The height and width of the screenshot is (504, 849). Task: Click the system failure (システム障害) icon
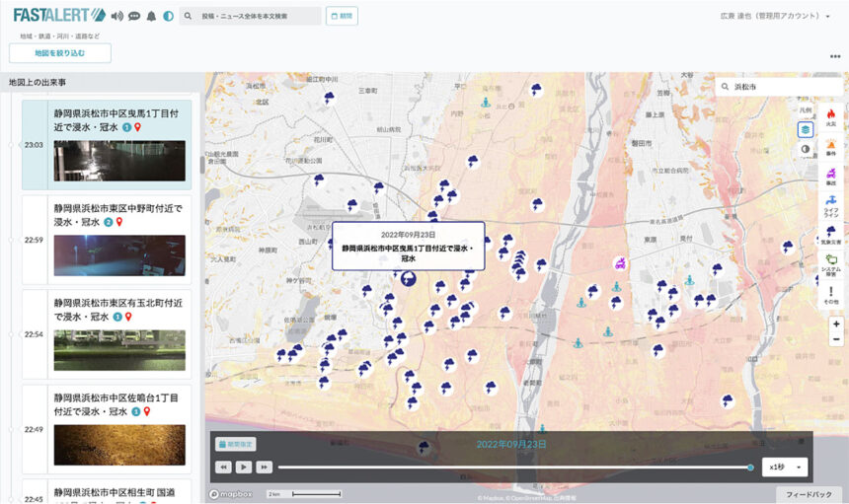click(831, 262)
